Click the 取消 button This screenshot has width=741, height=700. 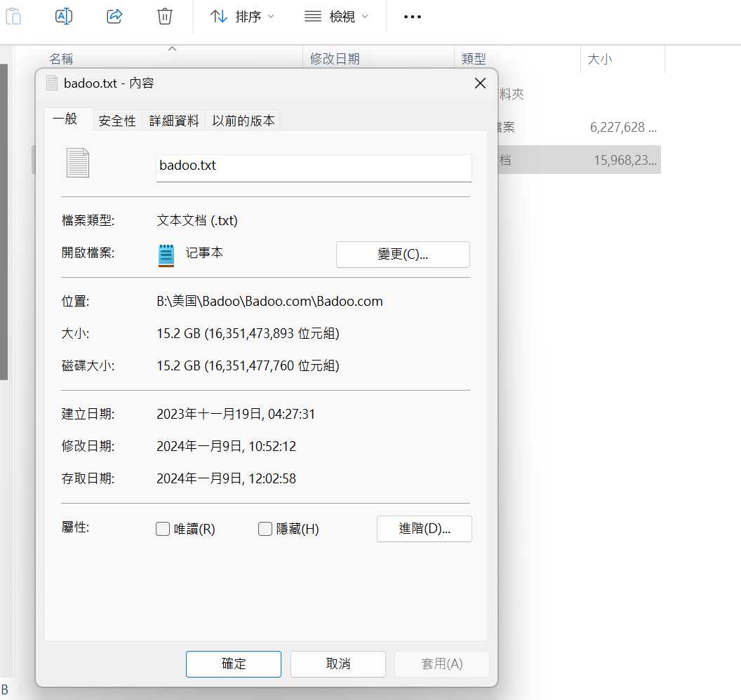(x=338, y=664)
